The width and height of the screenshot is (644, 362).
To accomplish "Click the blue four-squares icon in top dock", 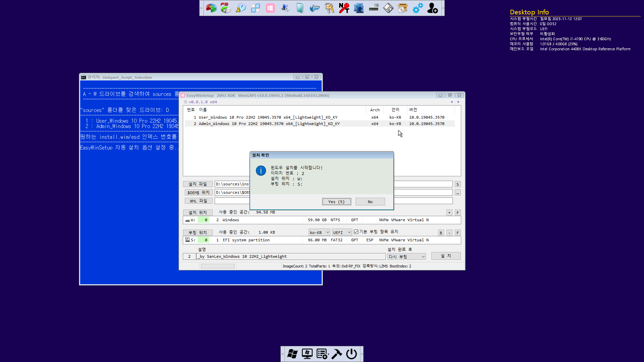I will [x=255, y=8].
